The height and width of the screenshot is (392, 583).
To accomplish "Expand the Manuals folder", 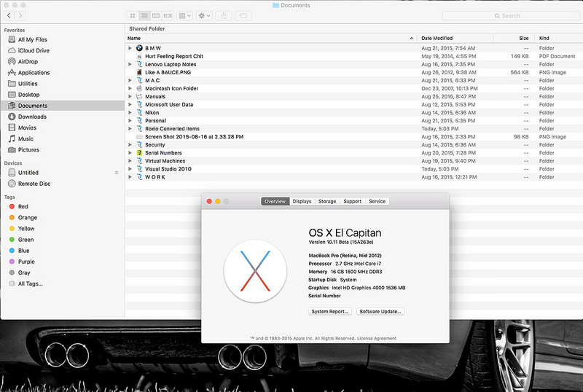I will pyautogui.click(x=130, y=96).
